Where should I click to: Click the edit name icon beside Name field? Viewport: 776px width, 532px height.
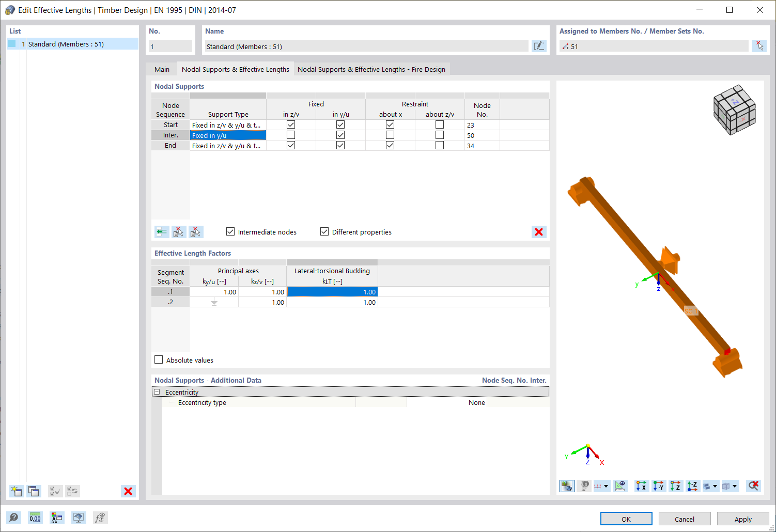pos(539,46)
